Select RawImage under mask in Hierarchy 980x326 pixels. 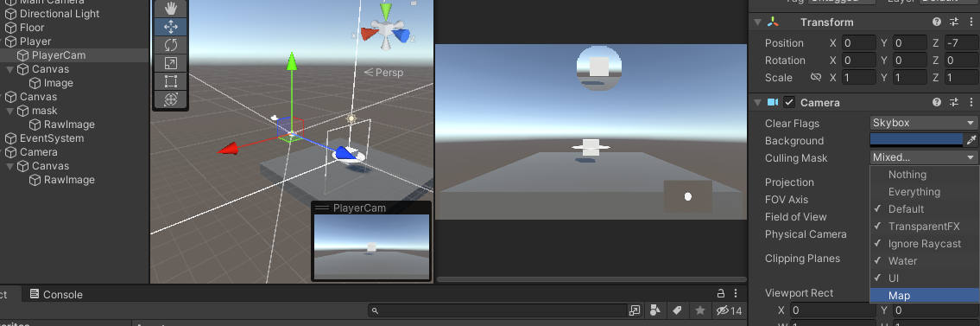click(69, 125)
